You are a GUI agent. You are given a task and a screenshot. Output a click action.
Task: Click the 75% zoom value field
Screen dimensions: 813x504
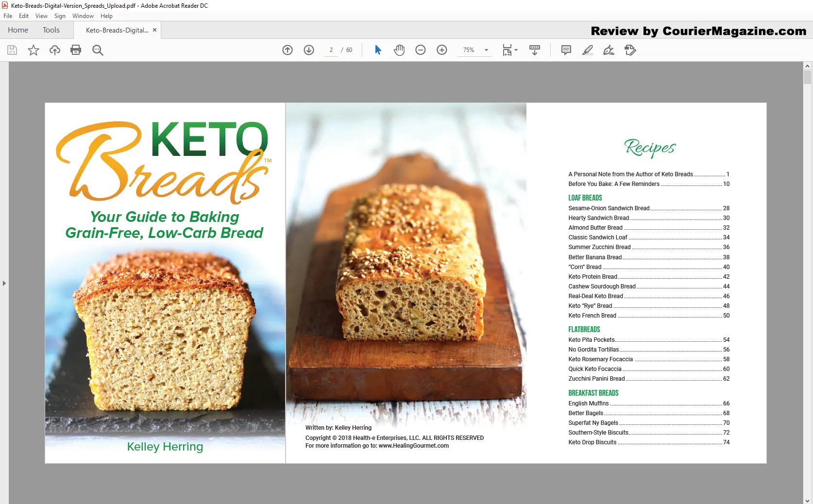[469, 50]
